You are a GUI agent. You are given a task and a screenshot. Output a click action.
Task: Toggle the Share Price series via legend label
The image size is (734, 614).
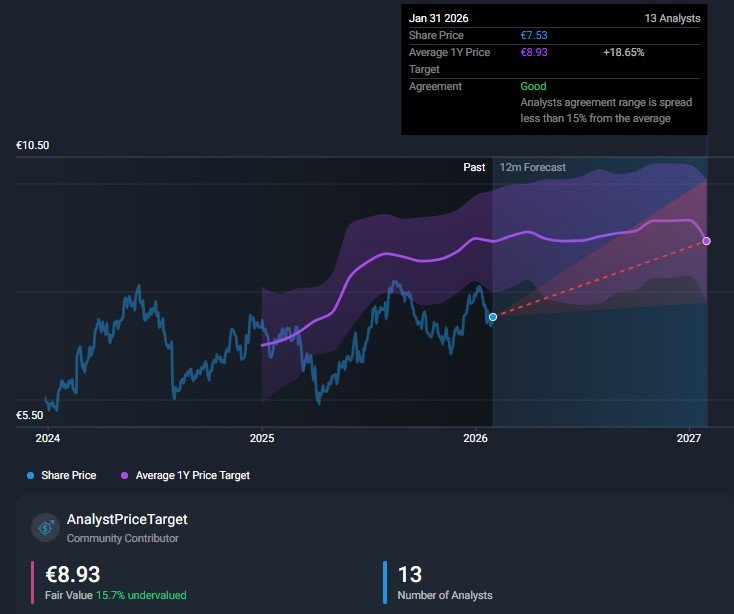tap(68, 476)
